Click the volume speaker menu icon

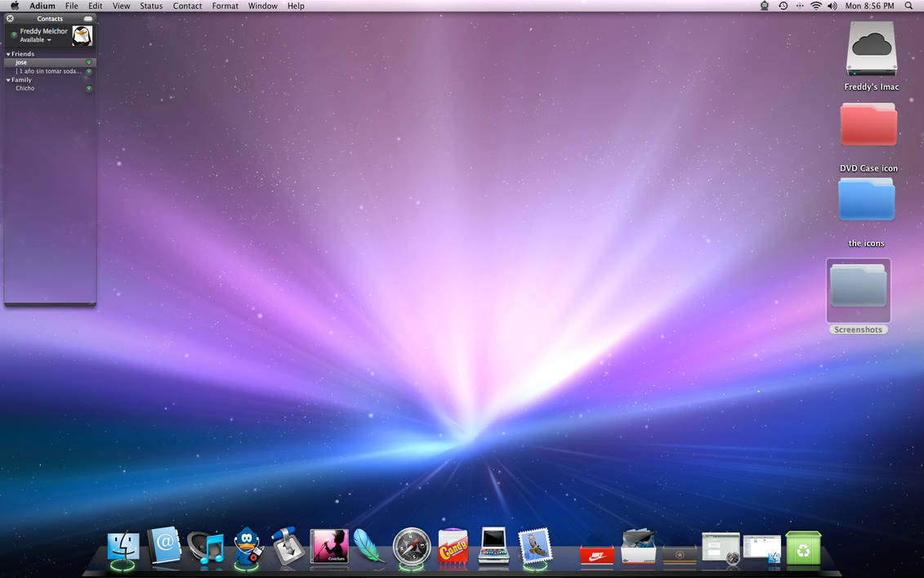pos(832,6)
